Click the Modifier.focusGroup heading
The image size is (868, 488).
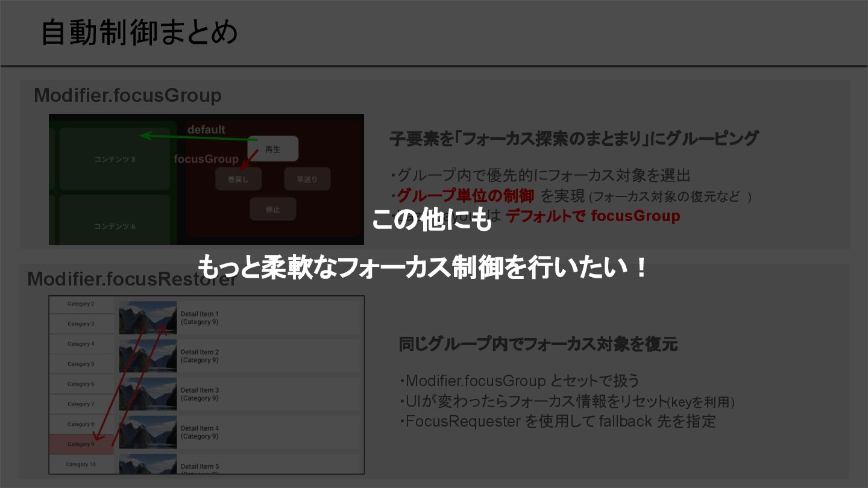128,95
